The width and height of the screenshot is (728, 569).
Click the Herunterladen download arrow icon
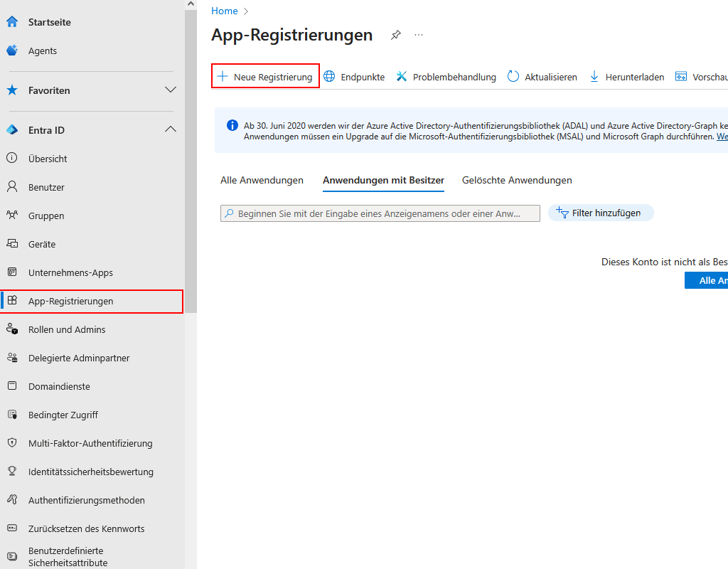[x=594, y=77]
